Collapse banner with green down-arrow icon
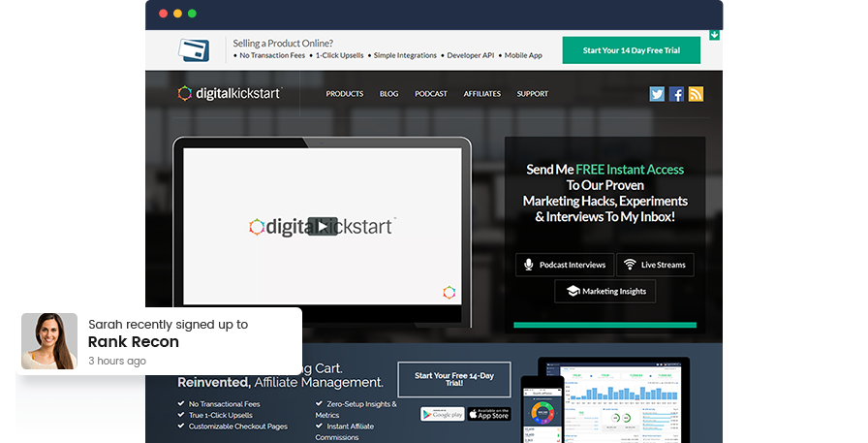Screen dimensions: 868x443 point(714,36)
